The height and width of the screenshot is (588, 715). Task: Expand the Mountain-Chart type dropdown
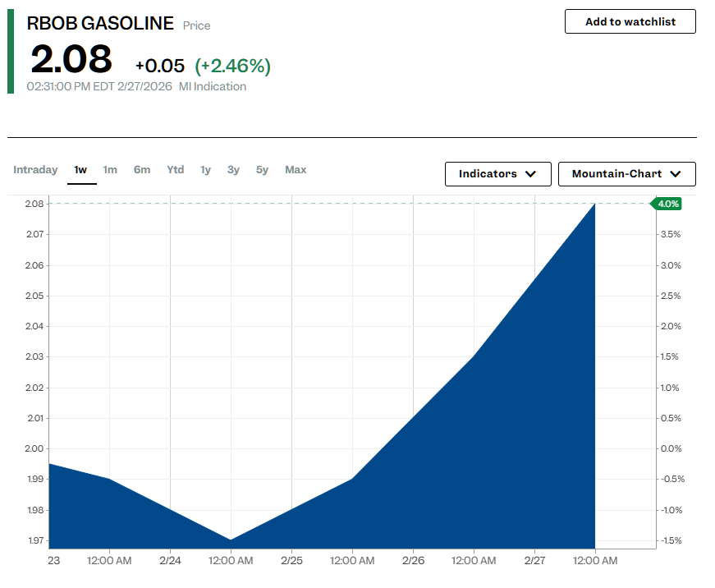(x=626, y=174)
